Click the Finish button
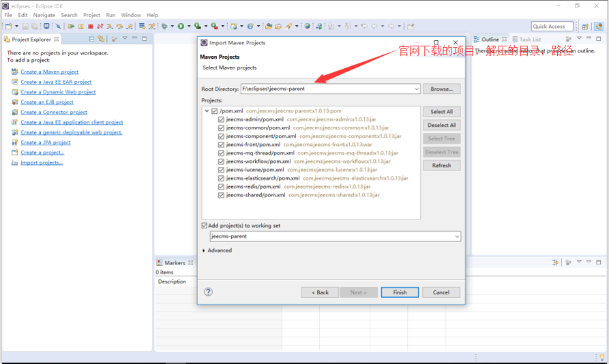Viewport: 609px width, 364px height. pyautogui.click(x=400, y=292)
